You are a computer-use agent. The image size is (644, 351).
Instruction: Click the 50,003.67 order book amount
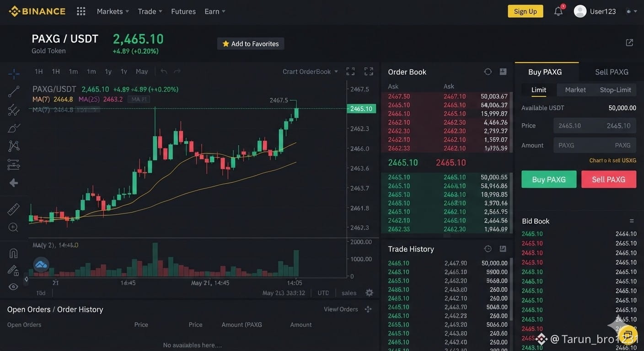click(x=494, y=96)
